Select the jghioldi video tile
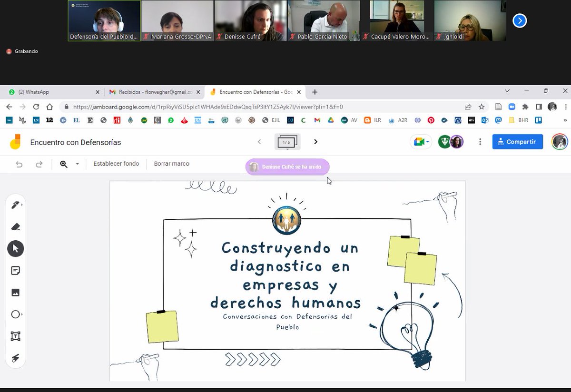 point(470,20)
